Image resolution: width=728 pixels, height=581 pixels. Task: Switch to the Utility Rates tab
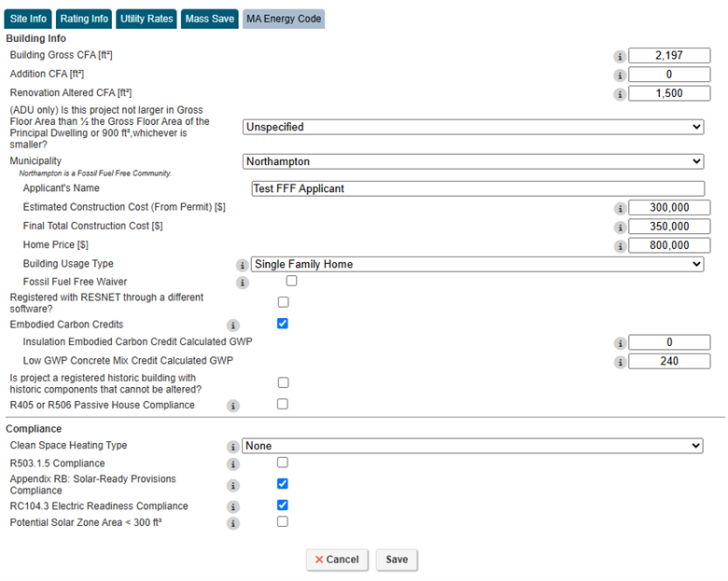[147, 19]
